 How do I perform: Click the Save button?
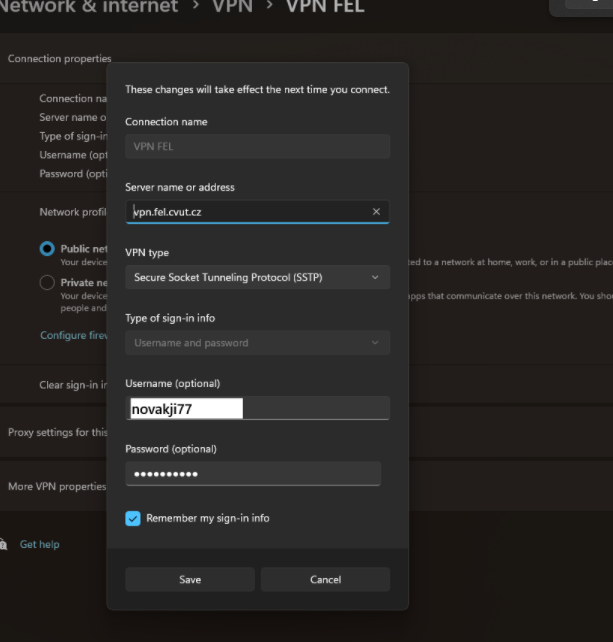(190, 579)
